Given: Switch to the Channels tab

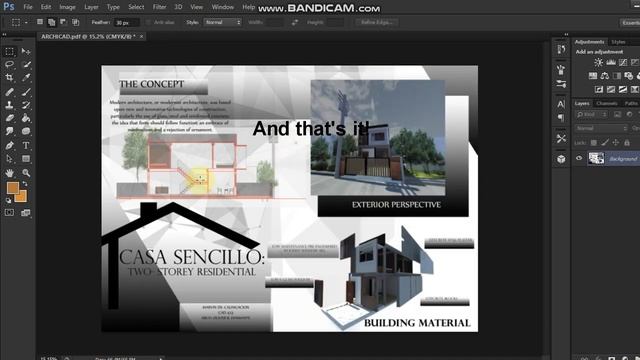Looking at the screenshot, I should coord(607,103).
